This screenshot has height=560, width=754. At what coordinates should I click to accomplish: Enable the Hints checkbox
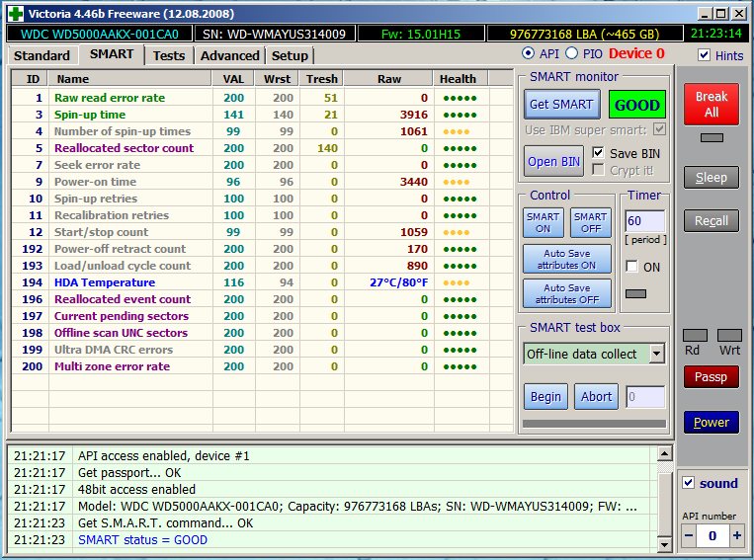point(703,56)
